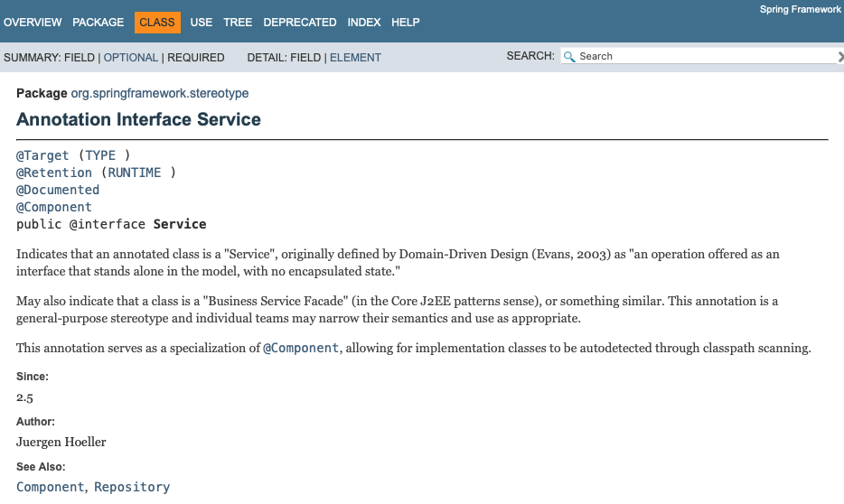Image resolution: width=844 pixels, height=504 pixels.
Task: Open the Help page
Action: pyautogui.click(x=406, y=23)
